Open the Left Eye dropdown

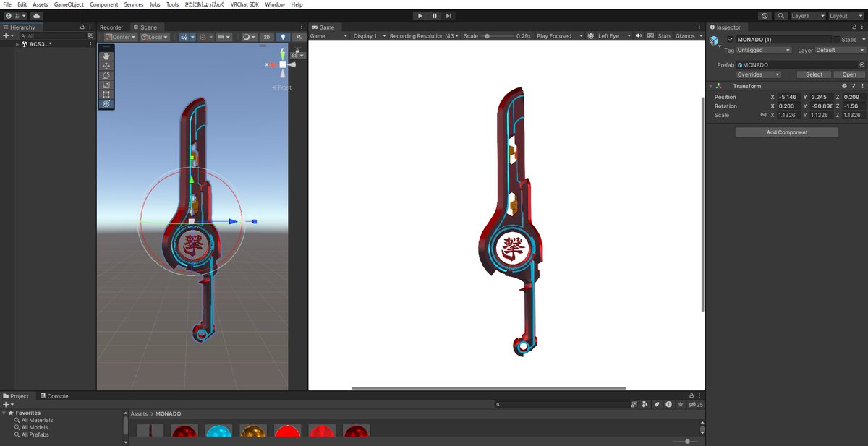[x=614, y=36]
